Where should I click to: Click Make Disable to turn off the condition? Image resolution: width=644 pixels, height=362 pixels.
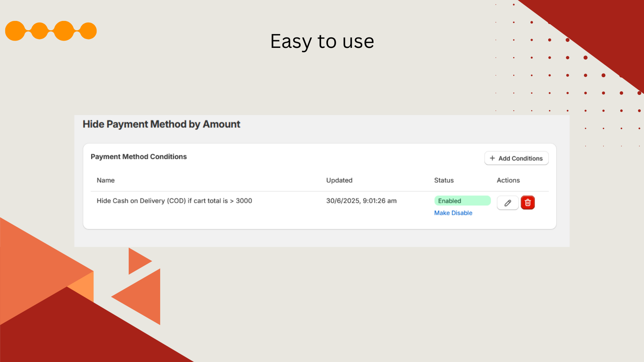click(453, 213)
